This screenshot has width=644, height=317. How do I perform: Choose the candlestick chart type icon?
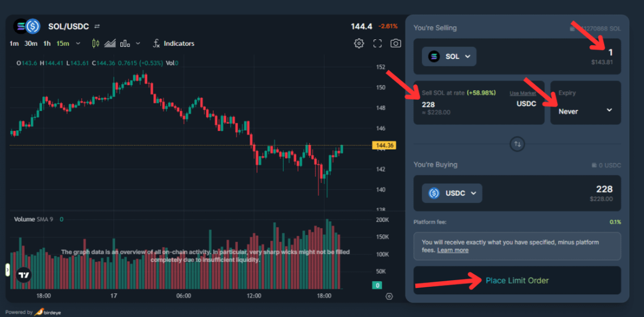96,43
